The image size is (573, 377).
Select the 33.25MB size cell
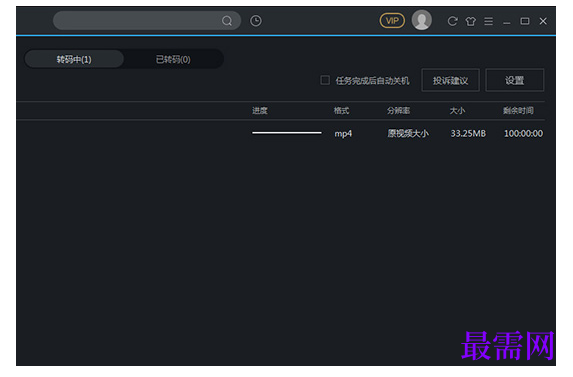tap(468, 134)
